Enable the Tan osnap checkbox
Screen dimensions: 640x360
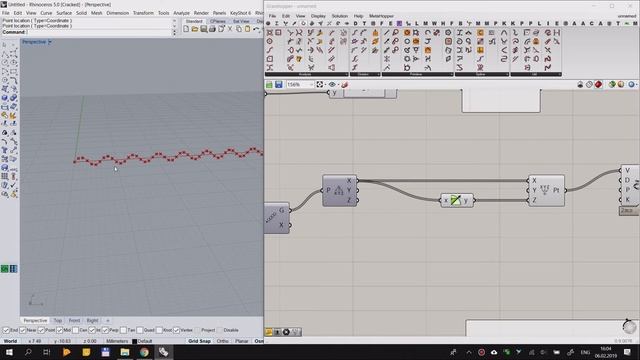tap(123, 330)
